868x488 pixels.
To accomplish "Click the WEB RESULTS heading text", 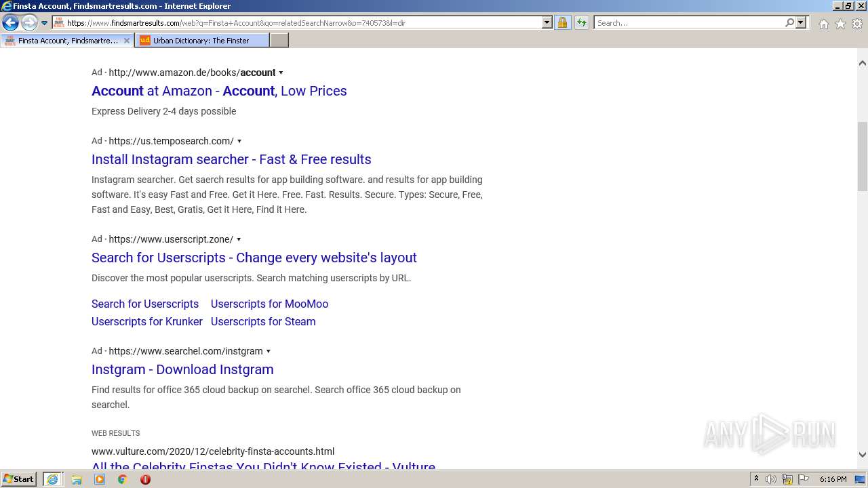I will [115, 433].
